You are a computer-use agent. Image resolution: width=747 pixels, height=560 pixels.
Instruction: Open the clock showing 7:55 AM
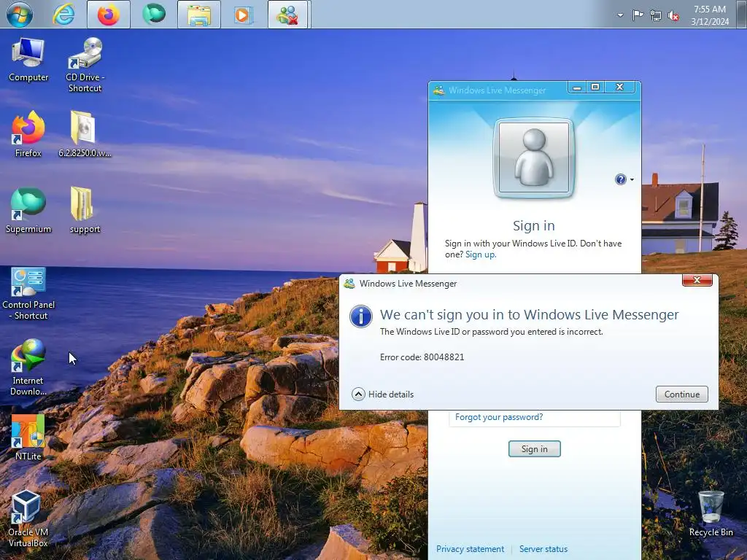tap(710, 15)
